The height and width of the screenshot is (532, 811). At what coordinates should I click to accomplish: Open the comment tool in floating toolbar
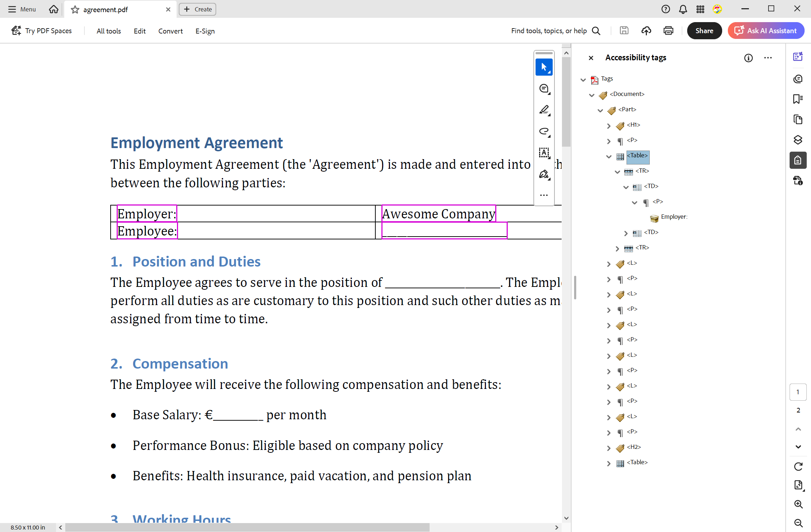(x=543, y=88)
